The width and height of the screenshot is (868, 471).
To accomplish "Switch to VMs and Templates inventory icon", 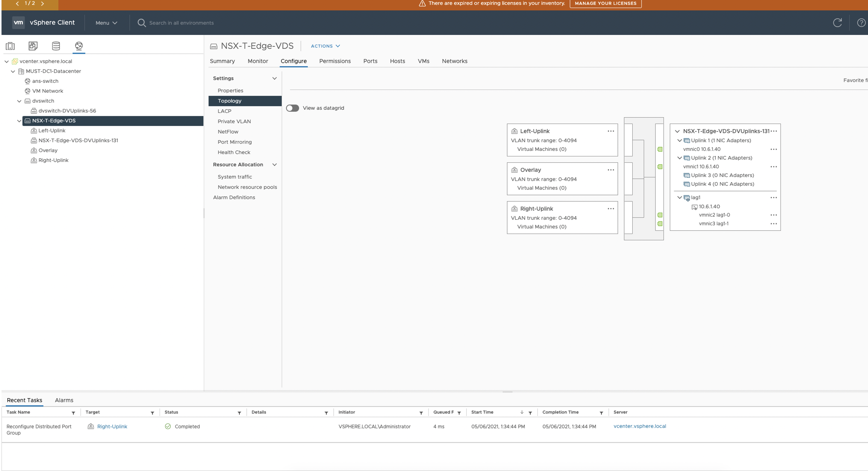I will (x=33, y=46).
